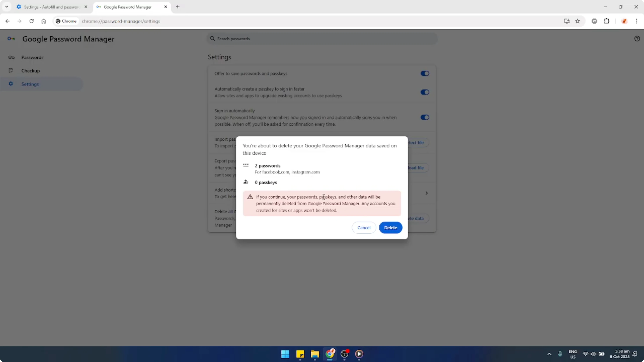644x362 pixels.
Task: Switch to Settings - Autofill and passwords tab
Action: pos(51,7)
